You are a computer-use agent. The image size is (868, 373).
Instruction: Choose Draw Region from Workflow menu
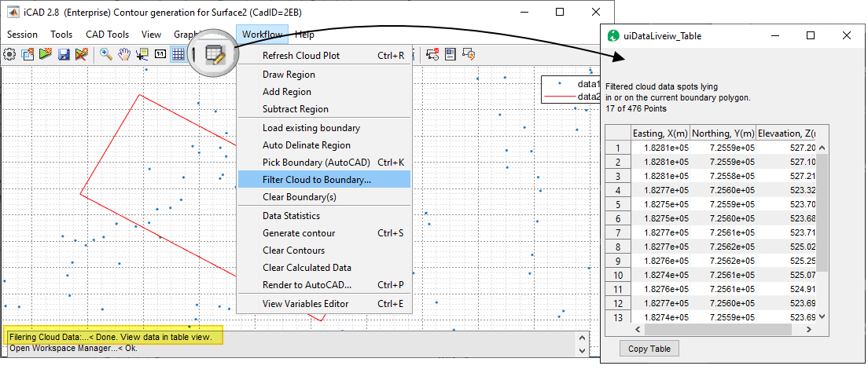tap(325, 75)
